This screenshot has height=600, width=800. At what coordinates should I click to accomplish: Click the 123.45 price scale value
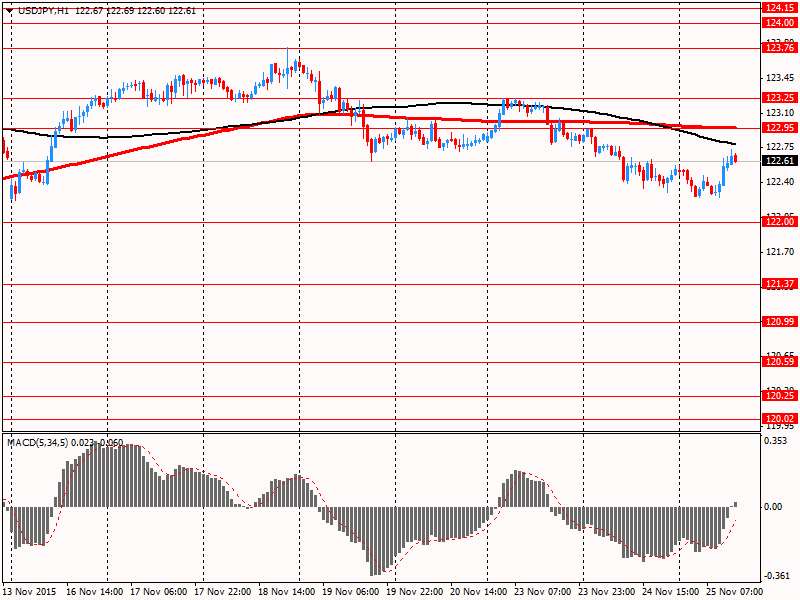[777, 78]
